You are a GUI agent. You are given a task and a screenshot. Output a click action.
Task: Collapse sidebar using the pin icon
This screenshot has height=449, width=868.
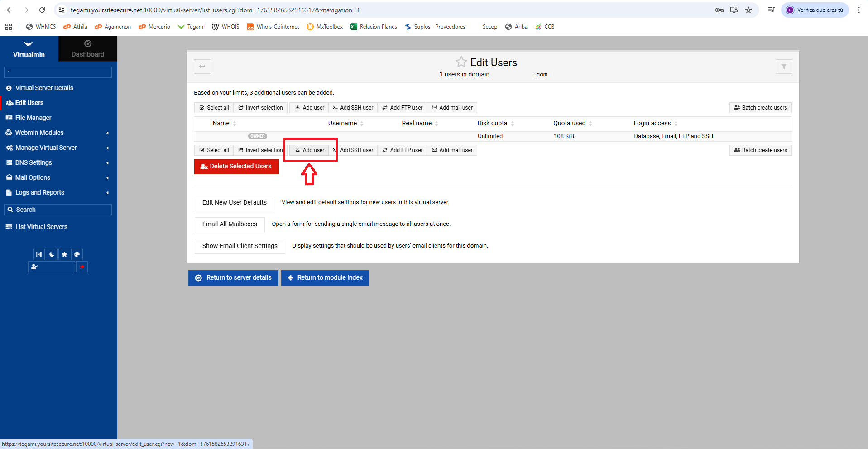coord(39,254)
